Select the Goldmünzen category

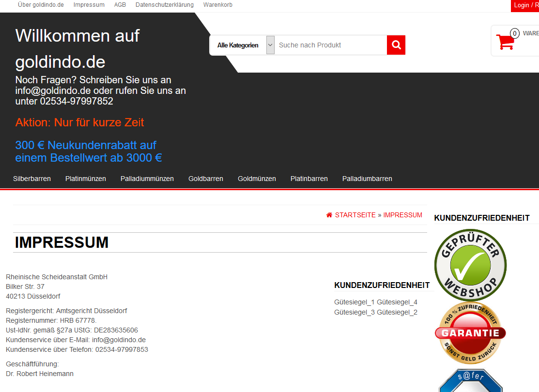click(x=257, y=179)
